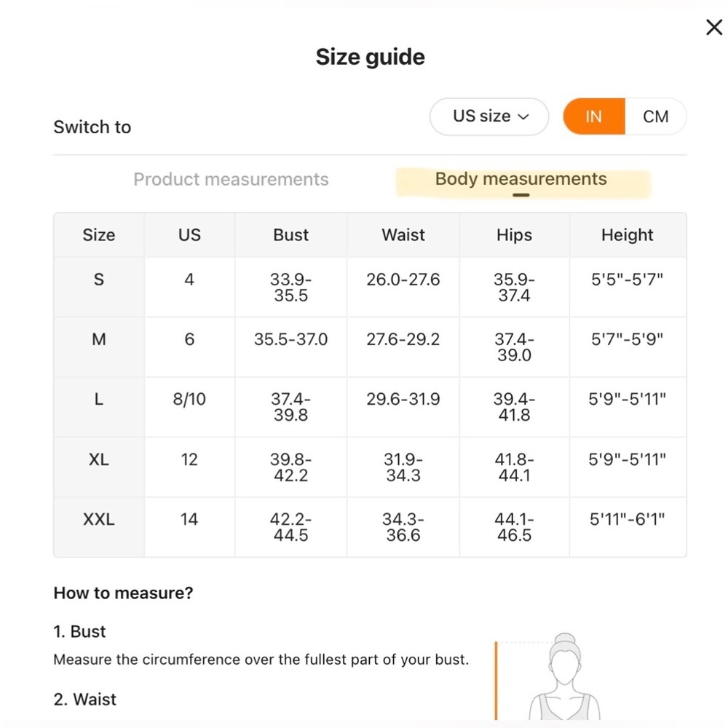Click the Size column header
The image size is (728, 728).
(99, 235)
